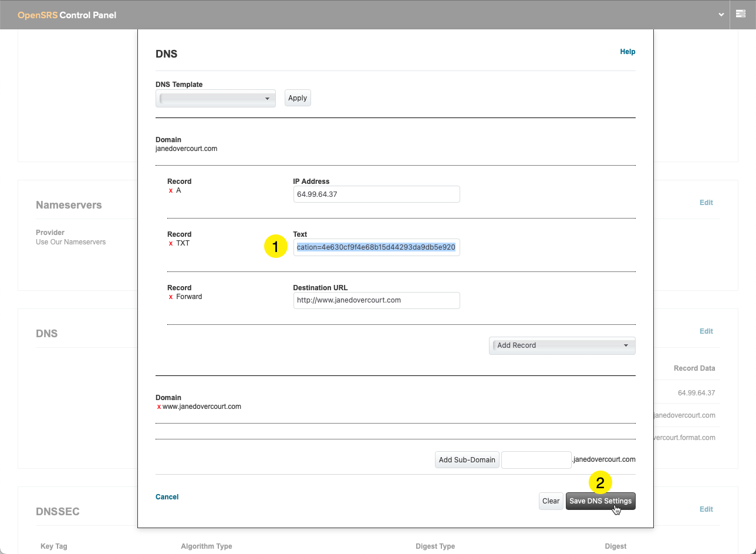756x554 pixels.
Task: Cancel the DNS dialog
Action: coord(167,497)
